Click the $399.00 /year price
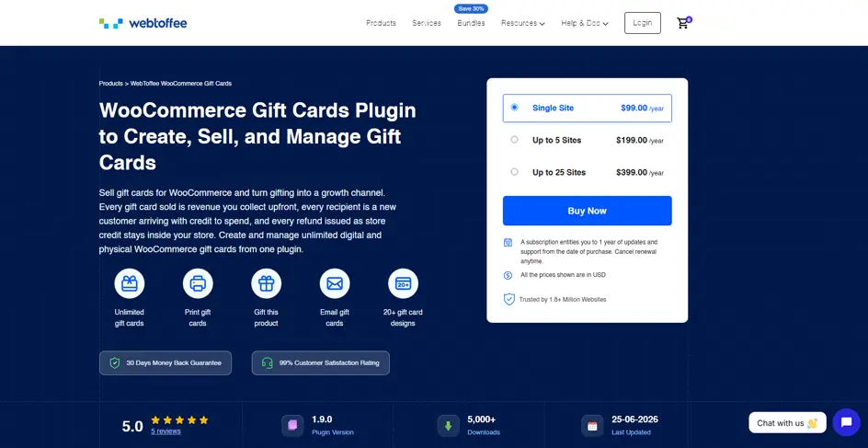Image resolution: width=868 pixels, height=448 pixels. click(640, 172)
